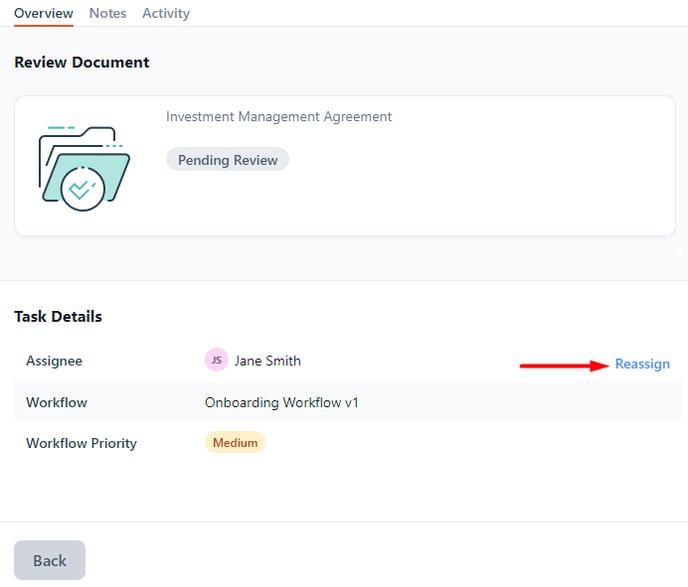Click the JS avatar icon

(216, 360)
